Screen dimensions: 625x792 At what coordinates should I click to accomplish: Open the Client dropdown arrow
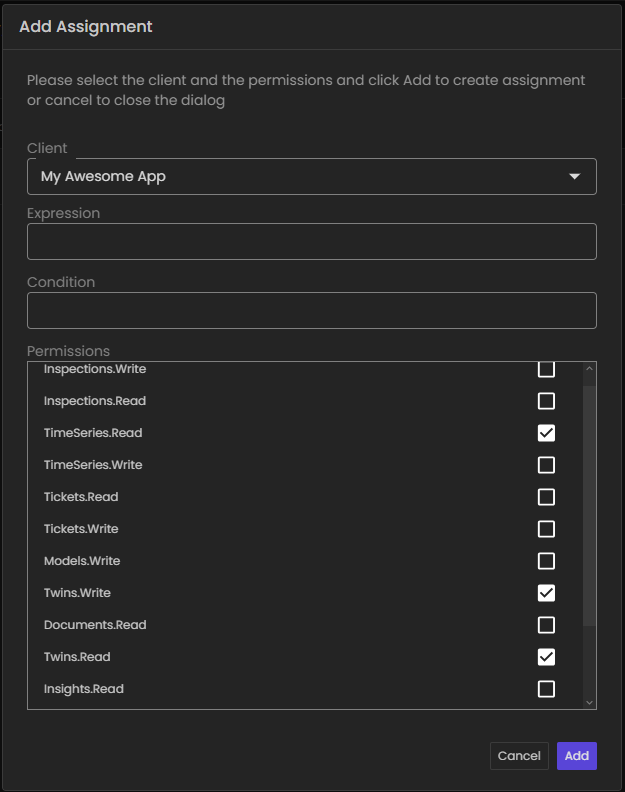[574, 177]
